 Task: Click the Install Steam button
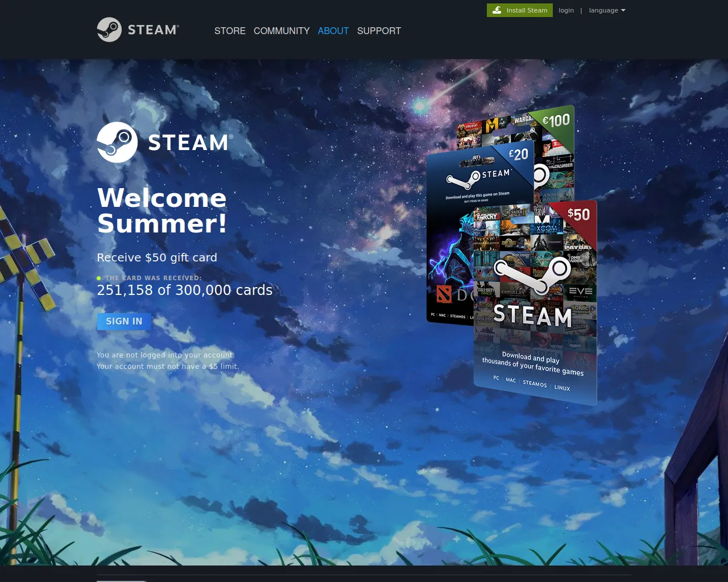pyautogui.click(x=520, y=10)
